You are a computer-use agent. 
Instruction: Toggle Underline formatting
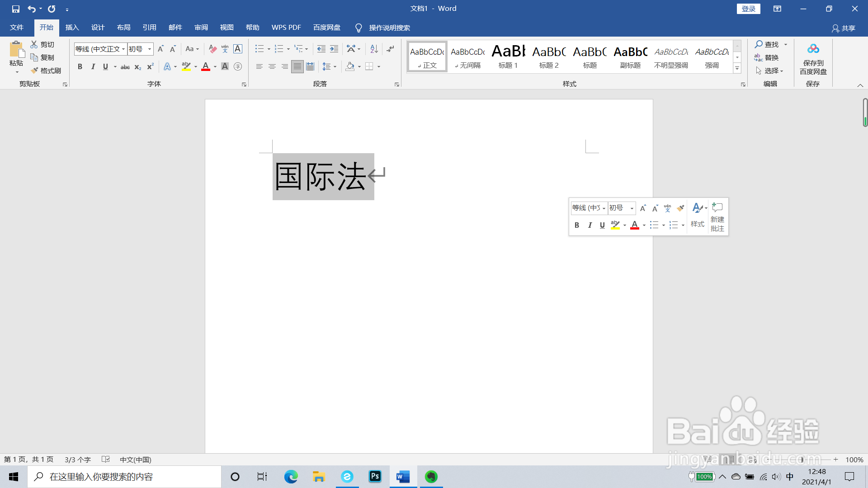pos(105,66)
